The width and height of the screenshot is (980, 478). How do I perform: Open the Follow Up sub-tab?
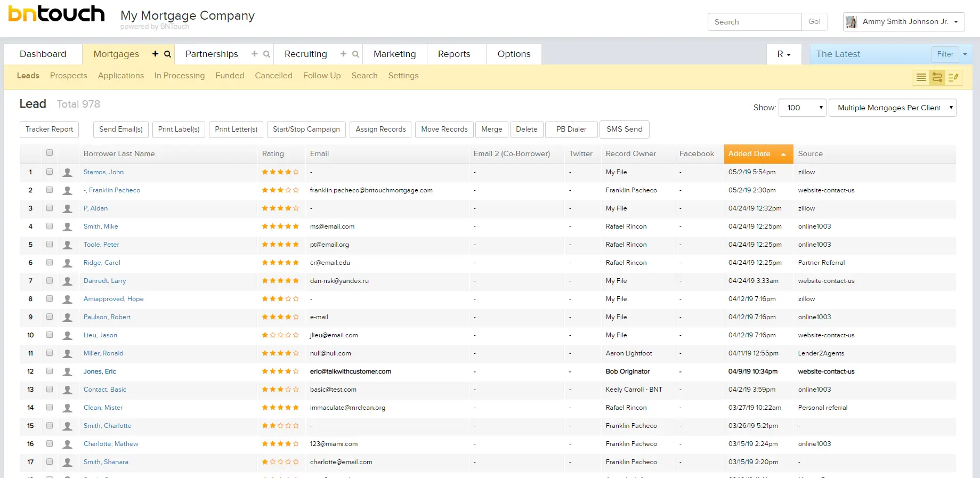tap(322, 76)
